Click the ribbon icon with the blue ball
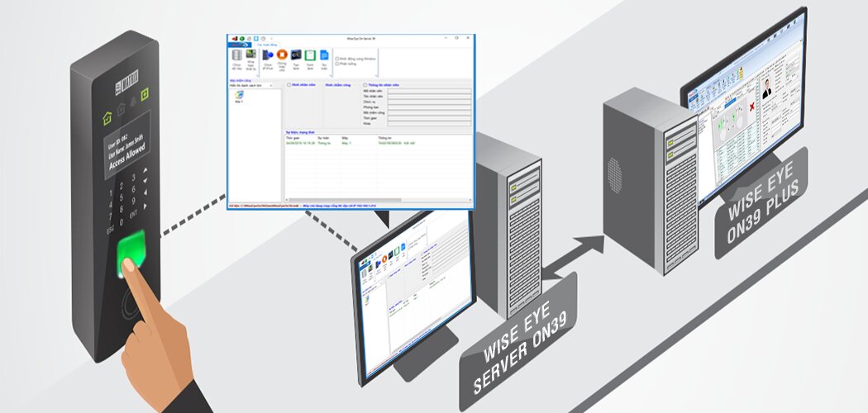 267,56
